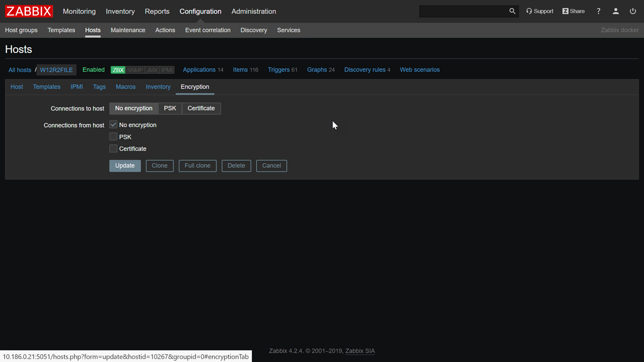
Task: Open the Monitoring menu
Action: [x=79, y=11]
